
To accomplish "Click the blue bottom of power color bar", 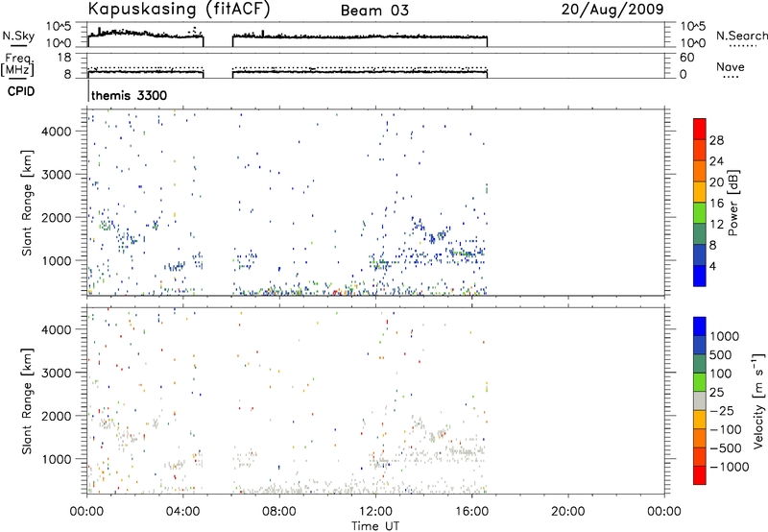I will [700, 276].
